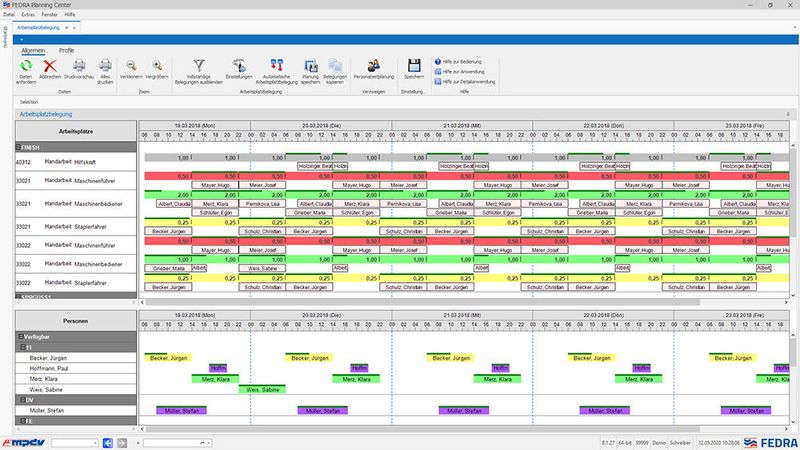800x450 pixels.
Task: Collapse the 11 persons subgroup
Action: coord(23,347)
